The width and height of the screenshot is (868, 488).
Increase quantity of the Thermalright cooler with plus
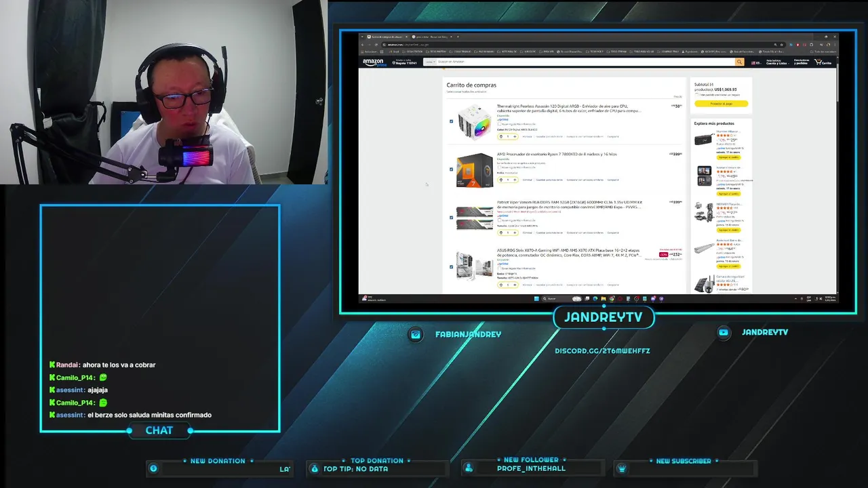pos(515,136)
